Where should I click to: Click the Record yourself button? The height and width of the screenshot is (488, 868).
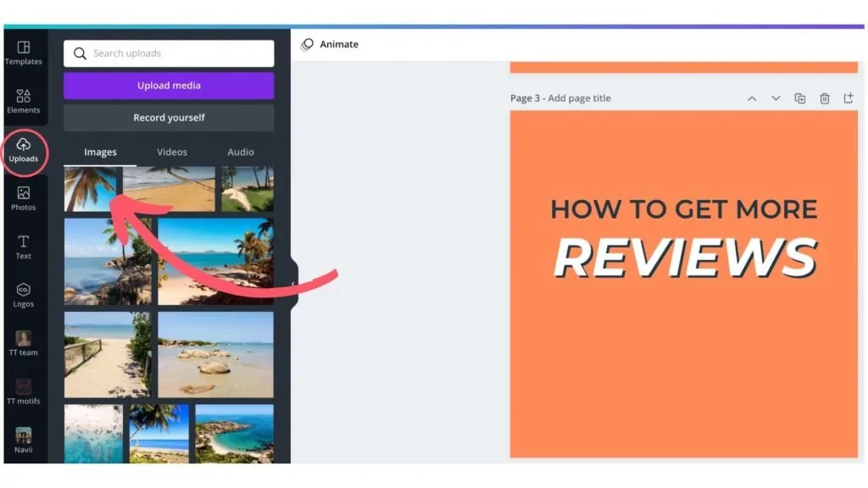tap(168, 118)
